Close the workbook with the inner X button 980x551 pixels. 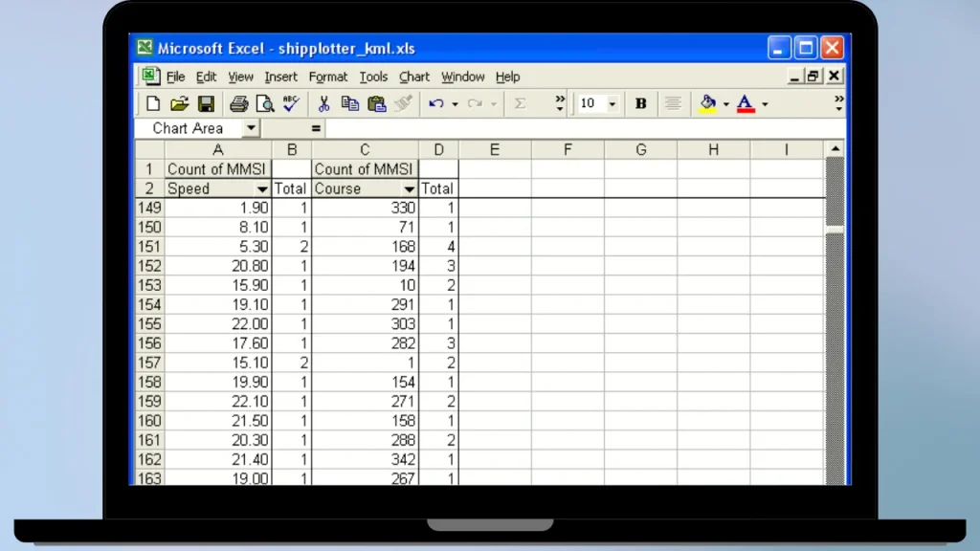click(x=834, y=77)
